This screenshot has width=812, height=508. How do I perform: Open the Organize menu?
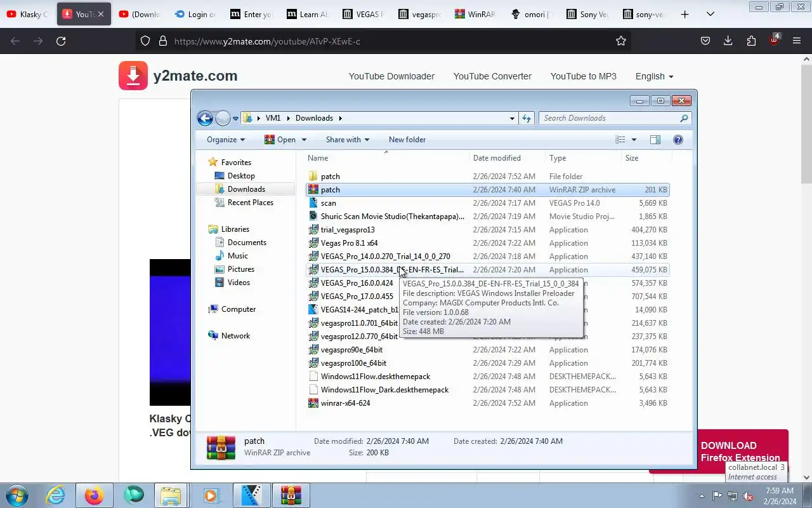click(225, 140)
